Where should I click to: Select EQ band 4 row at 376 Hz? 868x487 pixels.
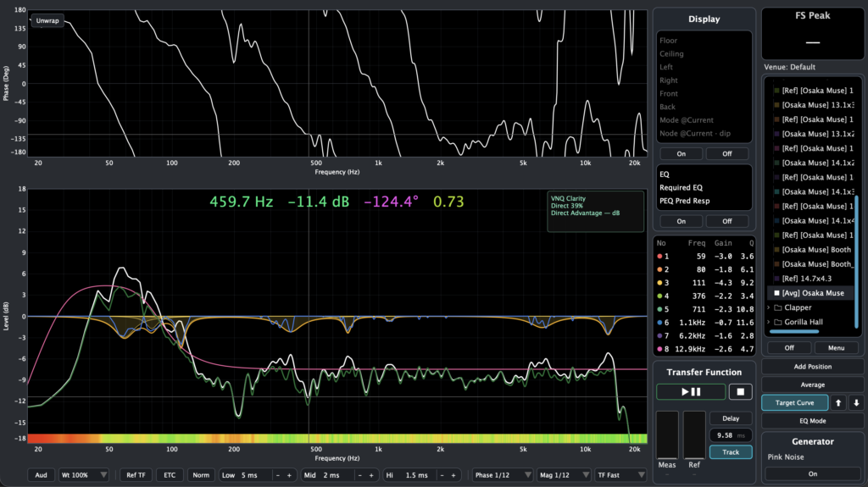click(704, 296)
